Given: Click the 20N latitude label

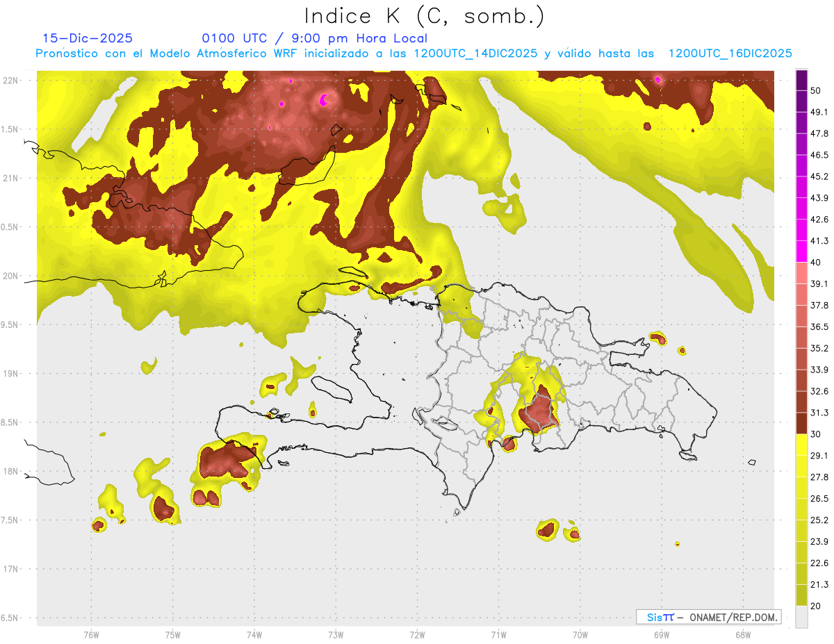Looking at the screenshot, I should (x=11, y=276).
